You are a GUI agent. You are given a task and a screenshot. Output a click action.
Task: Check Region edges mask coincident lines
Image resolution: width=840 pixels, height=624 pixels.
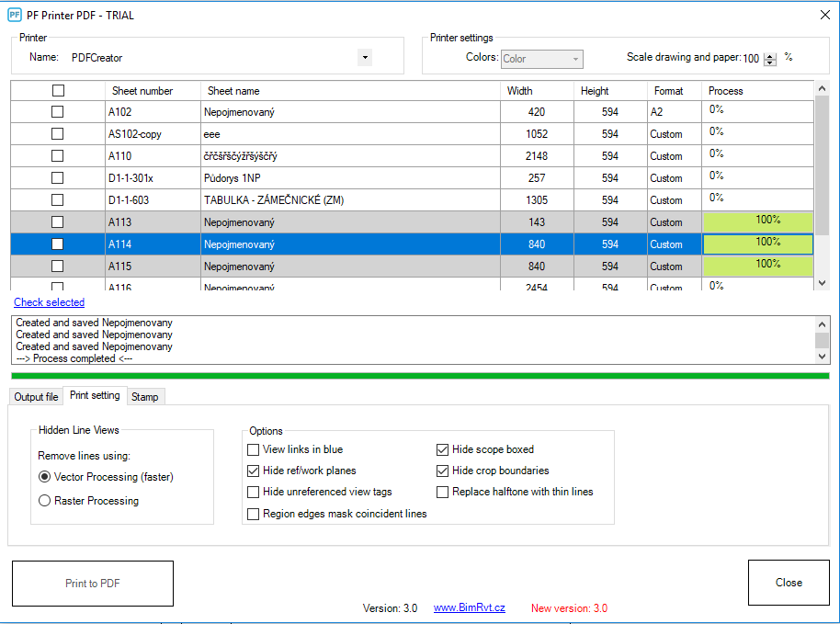point(253,513)
